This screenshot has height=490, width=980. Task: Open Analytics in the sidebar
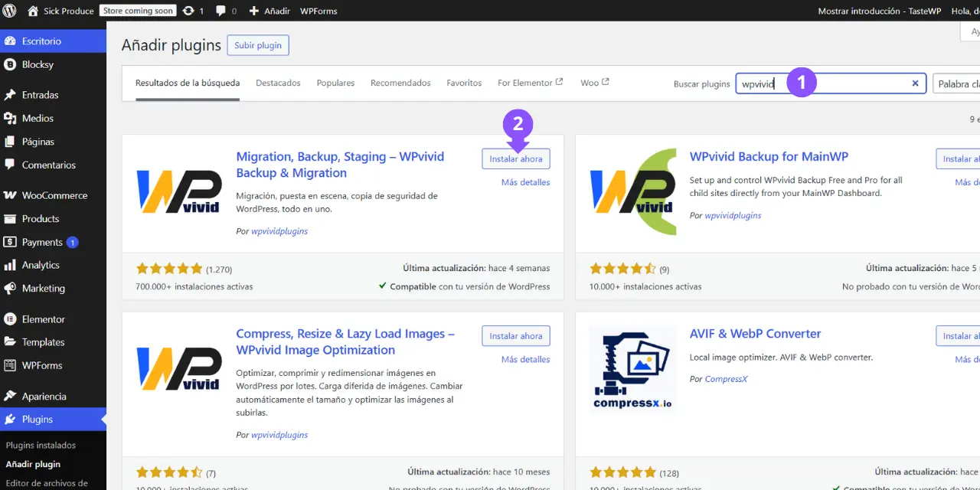pos(53,265)
